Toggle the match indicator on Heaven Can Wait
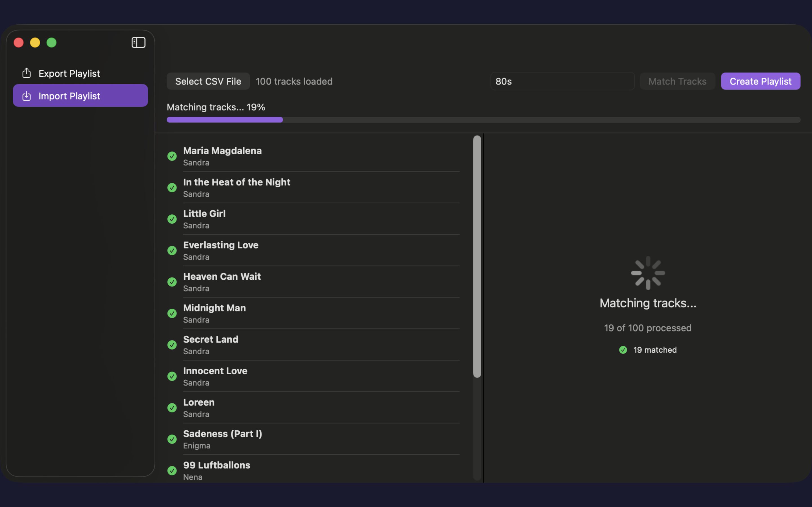This screenshot has height=507, width=812. pos(172,282)
